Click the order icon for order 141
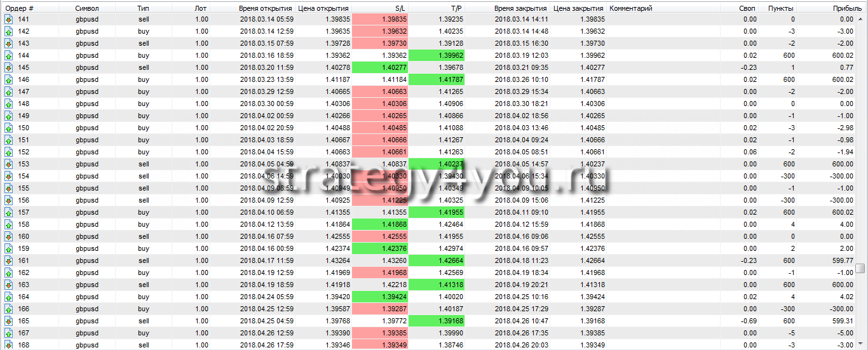 tap(8, 20)
